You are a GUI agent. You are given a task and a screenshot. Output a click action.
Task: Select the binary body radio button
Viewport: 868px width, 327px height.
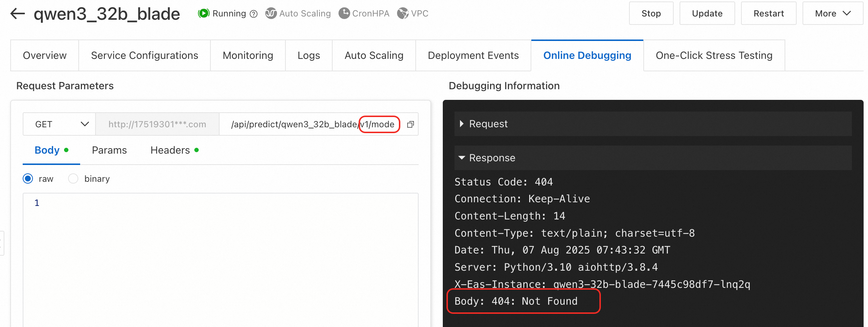(73, 178)
